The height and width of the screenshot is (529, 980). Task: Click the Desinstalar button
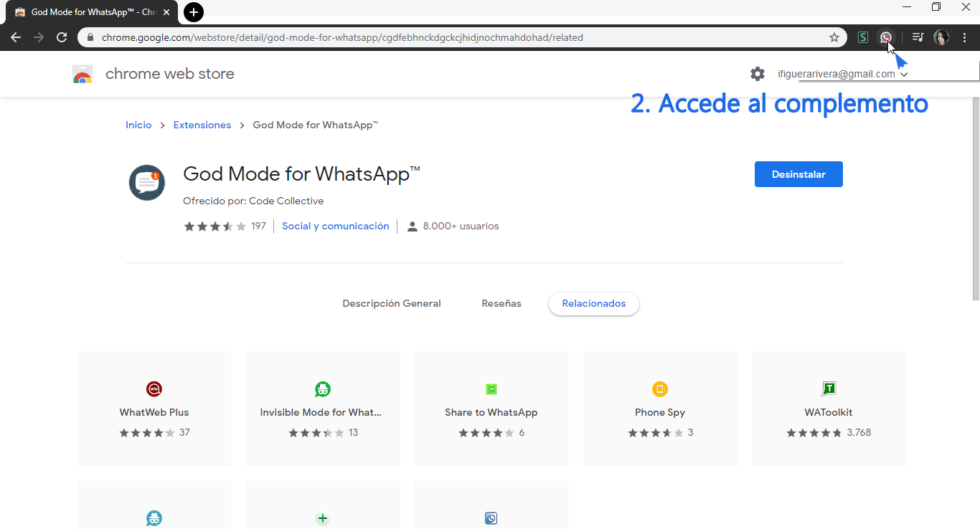[x=798, y=174]
